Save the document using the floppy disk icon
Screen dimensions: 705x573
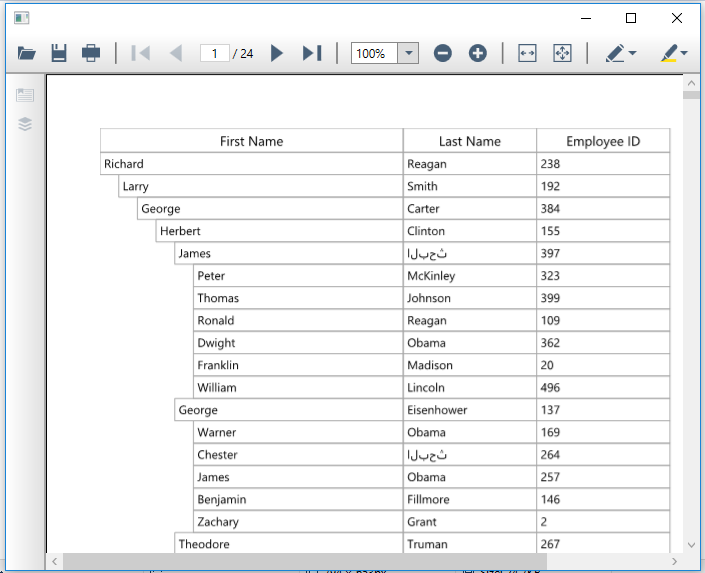tap(59, 53)
